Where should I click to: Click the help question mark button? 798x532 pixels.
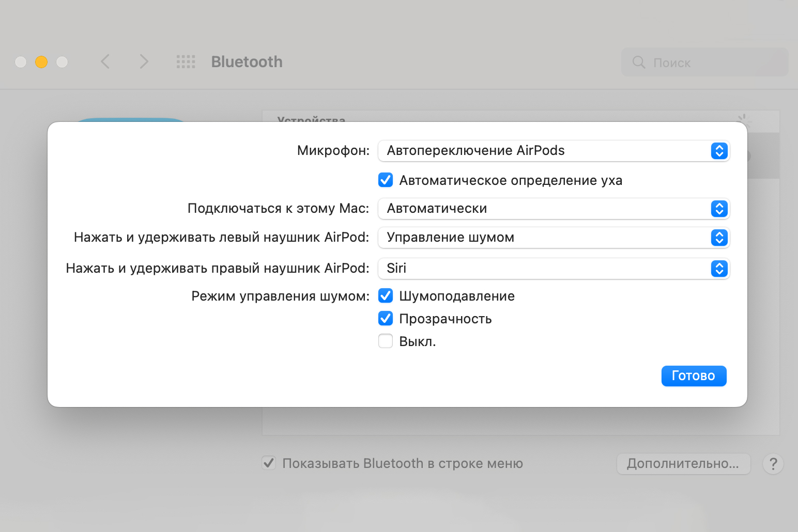[x=773, y=464]
